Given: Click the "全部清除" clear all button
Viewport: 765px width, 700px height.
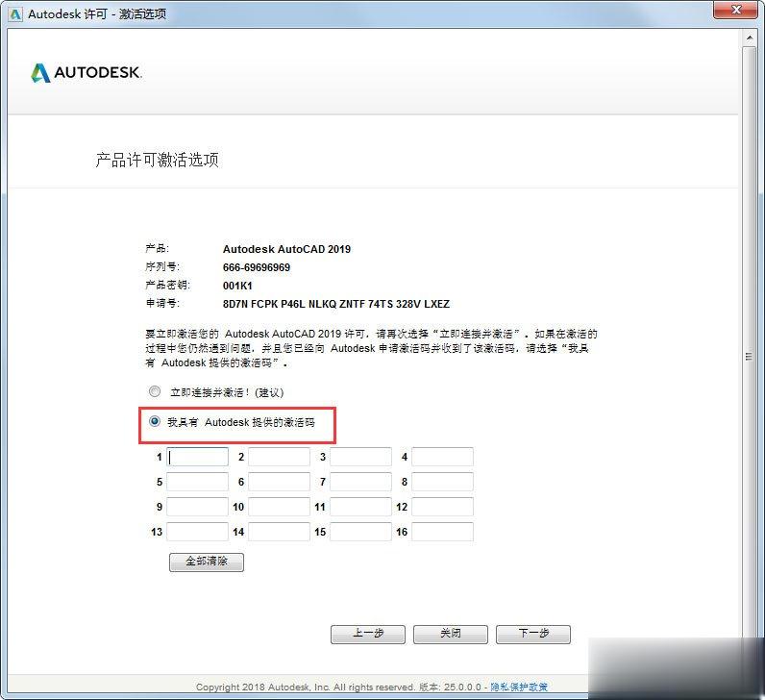Looking at the screenshot, I should (x=207, y=562).
